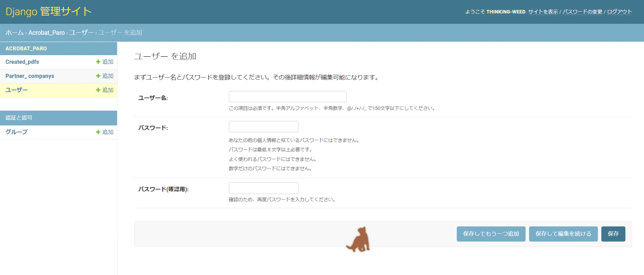This screenshot has height=275, width=644.
Task: Click the help text パスワードは最低 8 文字以上必要です。
Action: pos(271,150)
